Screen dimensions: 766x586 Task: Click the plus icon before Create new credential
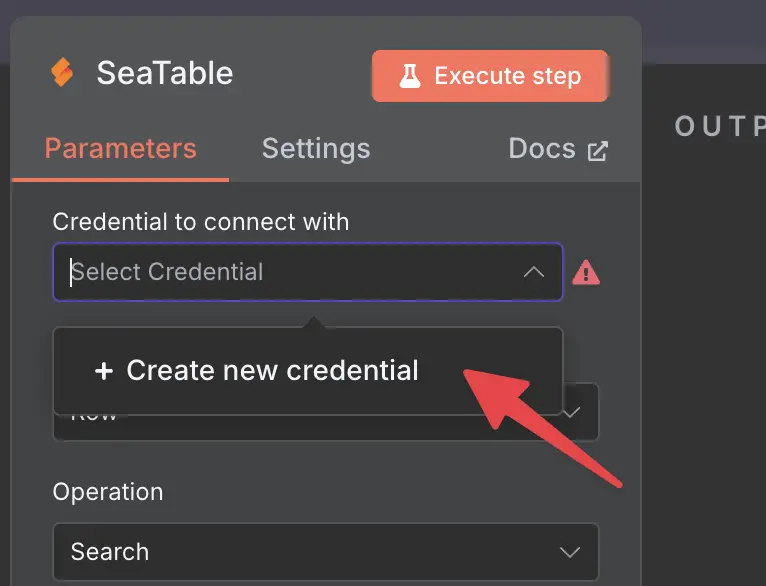104,371
